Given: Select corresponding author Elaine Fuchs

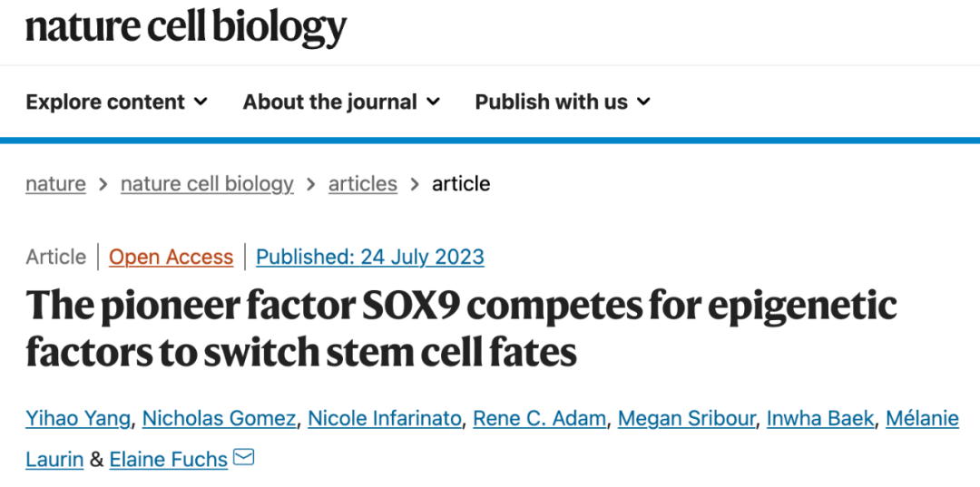Looking at the screenshot, I should tap(168, 460).
